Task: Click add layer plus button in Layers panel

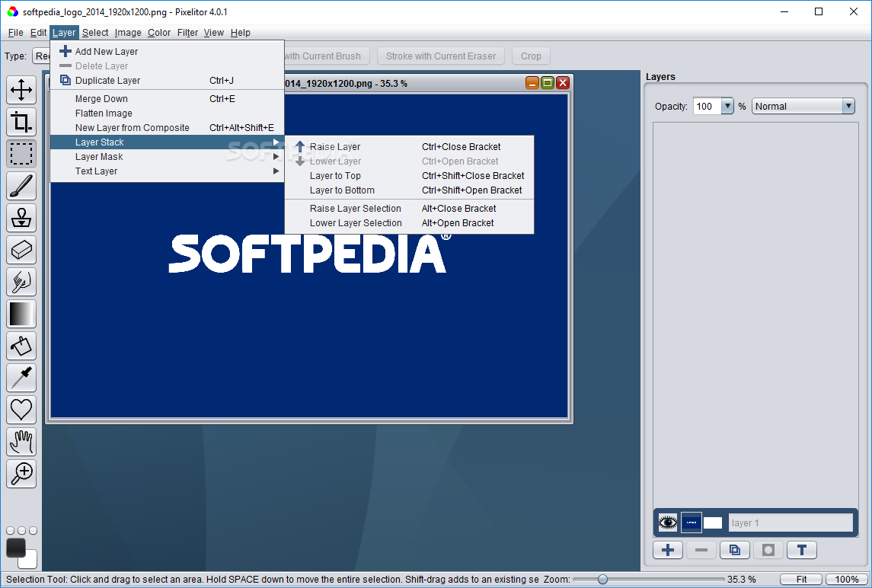Action: click(x=668, y=550)
